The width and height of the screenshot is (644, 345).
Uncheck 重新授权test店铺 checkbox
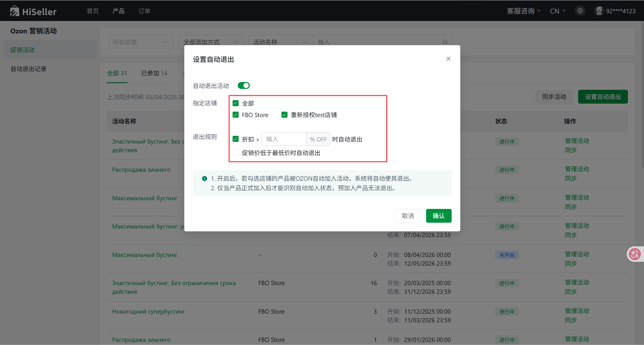coord(284,115)
